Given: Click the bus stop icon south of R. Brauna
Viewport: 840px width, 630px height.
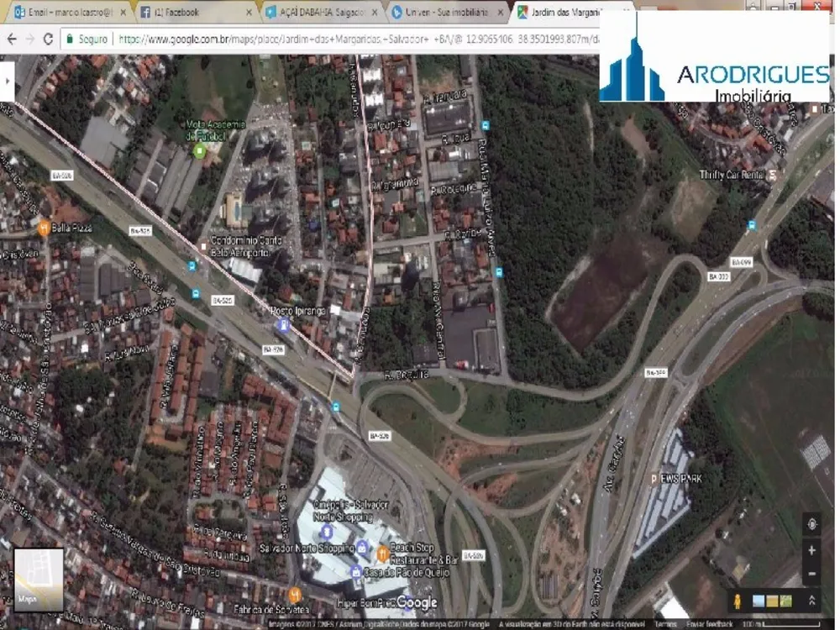Looking at the screenshot, I should click(336, 407).
